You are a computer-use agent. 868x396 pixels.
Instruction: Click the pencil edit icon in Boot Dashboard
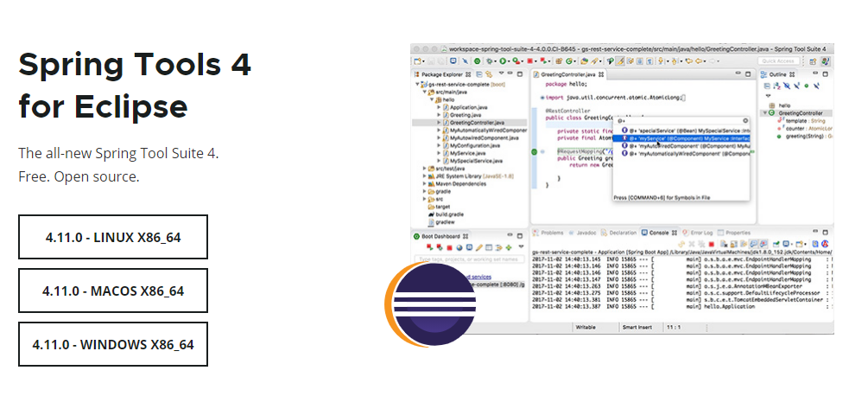478,247
